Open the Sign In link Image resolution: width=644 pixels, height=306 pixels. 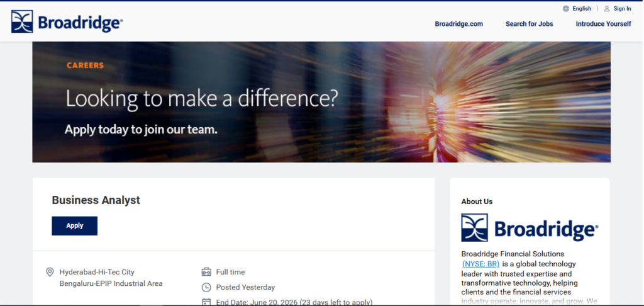coord(622,9)
